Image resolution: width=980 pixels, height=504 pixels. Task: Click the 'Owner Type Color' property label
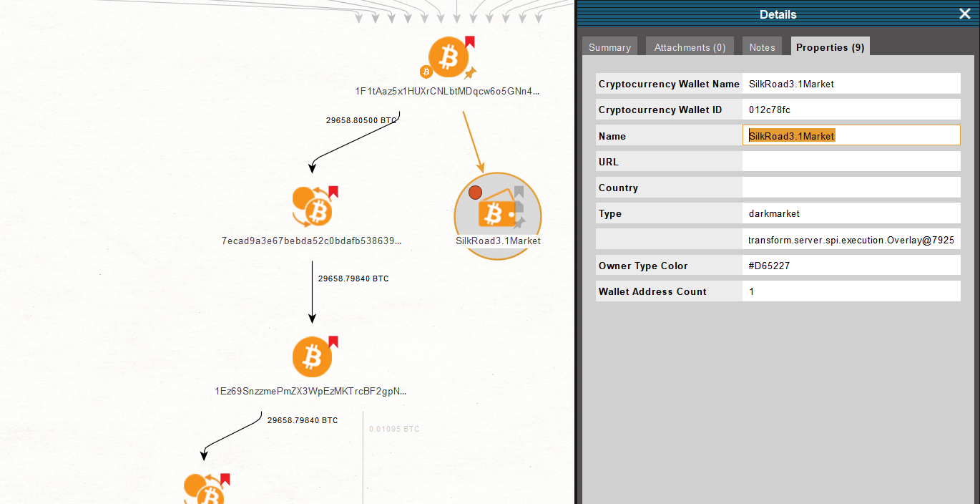click(x=643, y=266)
